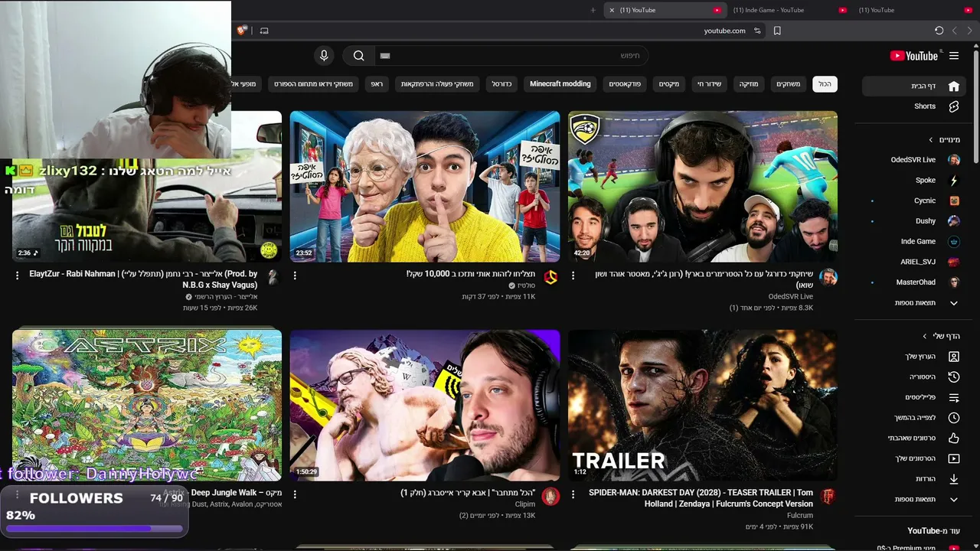Select the שידור חי filter chip
This screenshot has height=551, width=980.
click(x=709, y=83)
